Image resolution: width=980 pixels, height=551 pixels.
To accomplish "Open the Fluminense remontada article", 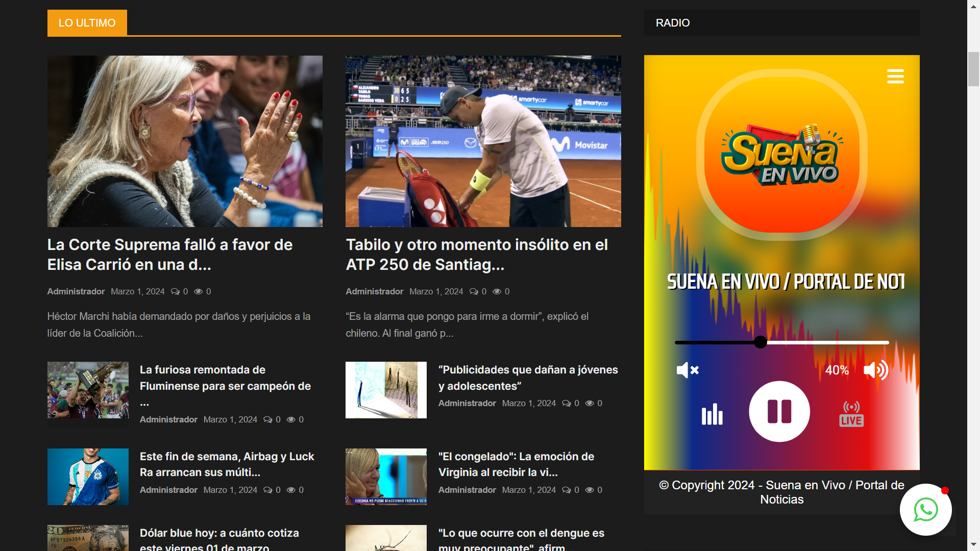I will (225, 386).
